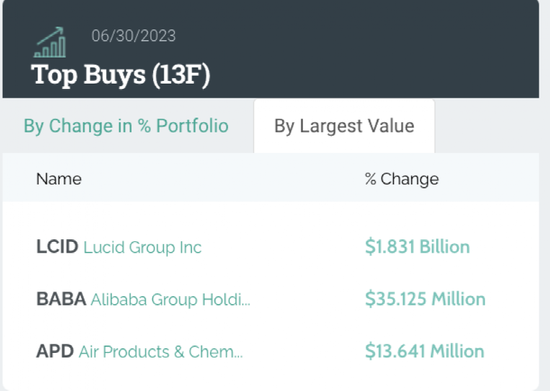The height and width of the screenshot is (391, 550).
Task: Click the BABA Alibaba table row
Action: (x=271, y=299)
